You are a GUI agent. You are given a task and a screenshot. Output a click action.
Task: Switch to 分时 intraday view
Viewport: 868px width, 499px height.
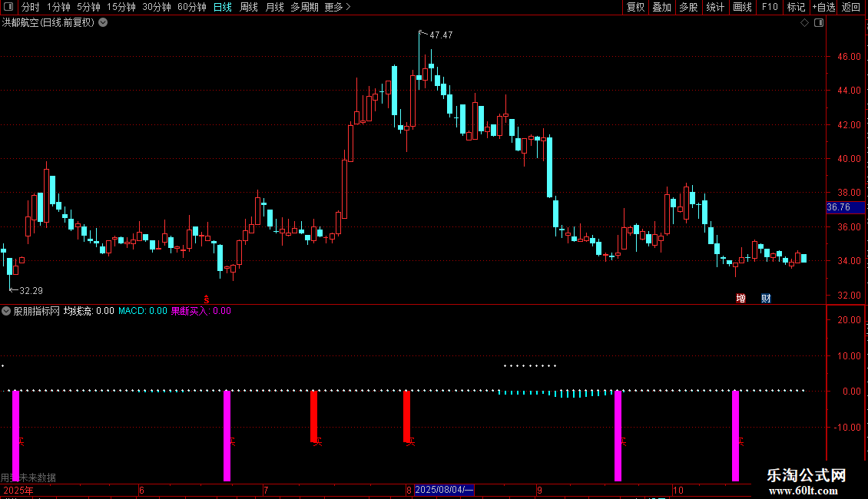coord(31,7)
